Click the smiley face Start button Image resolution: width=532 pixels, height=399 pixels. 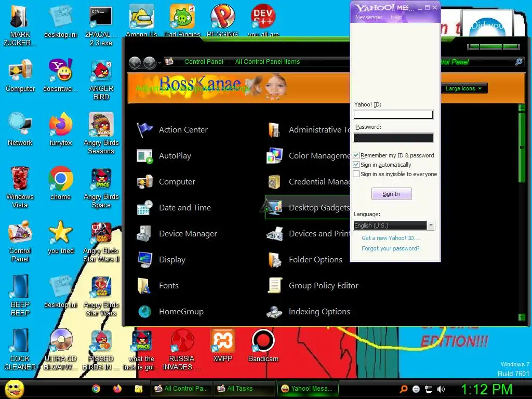(x=15, y=389)
